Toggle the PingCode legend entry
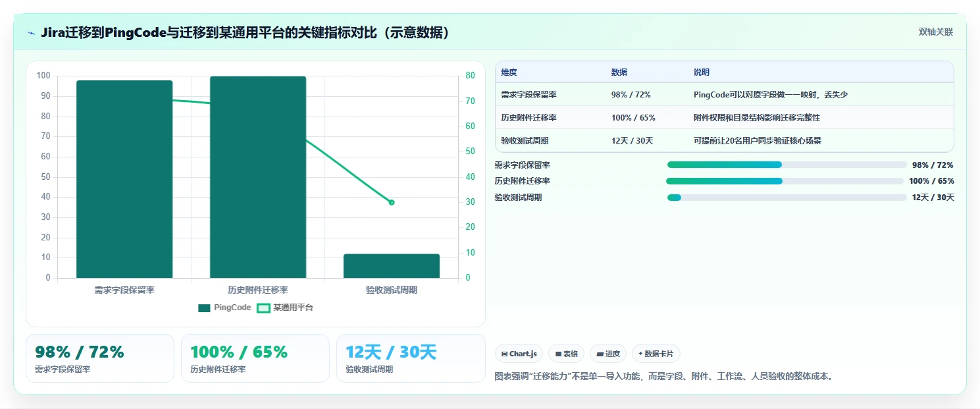The width and height of the screenshot is (980, 409). pos(224,308)
